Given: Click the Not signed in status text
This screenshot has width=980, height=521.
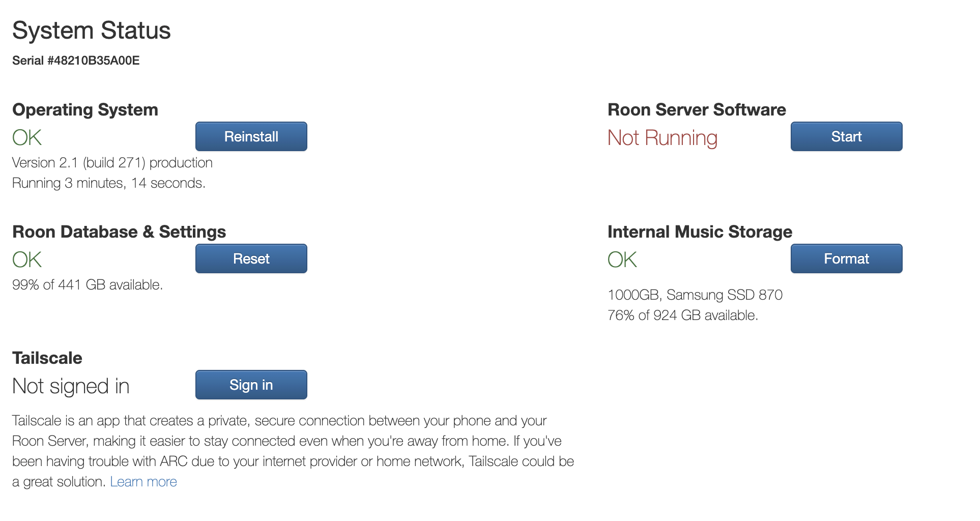Looking at the screenshot, I should tap(71, 386).
